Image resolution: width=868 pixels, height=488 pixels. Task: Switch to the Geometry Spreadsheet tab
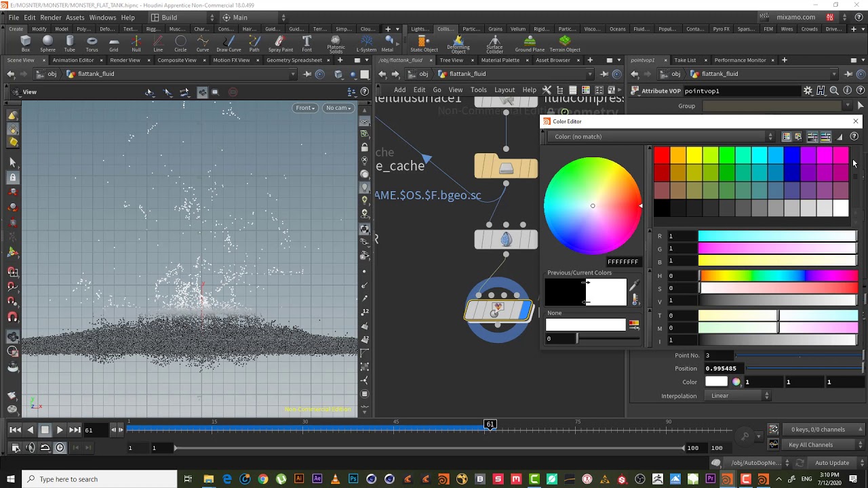pos(294,60)
